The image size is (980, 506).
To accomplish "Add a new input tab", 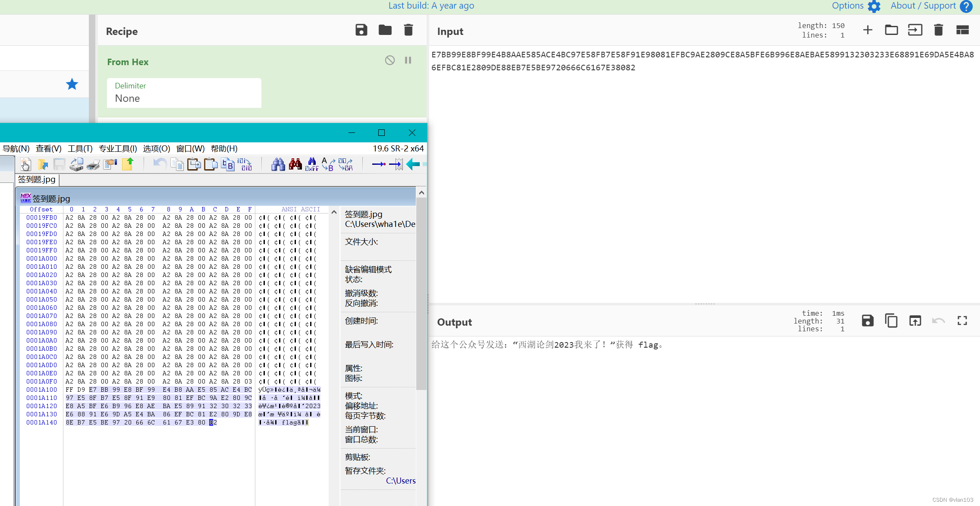I will click(x=867, y=30).
